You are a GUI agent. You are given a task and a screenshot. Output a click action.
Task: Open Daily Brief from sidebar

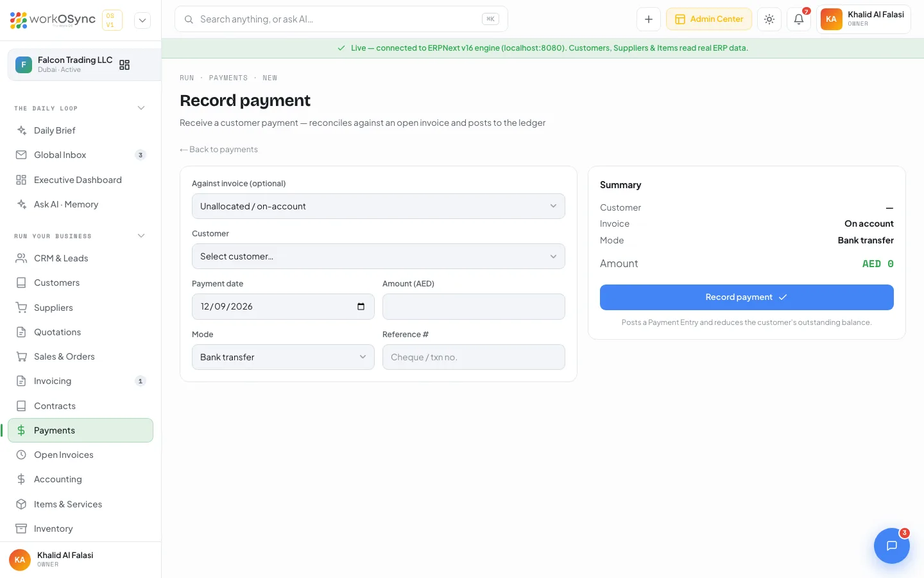pyautogui.click(x=80, y=130)
